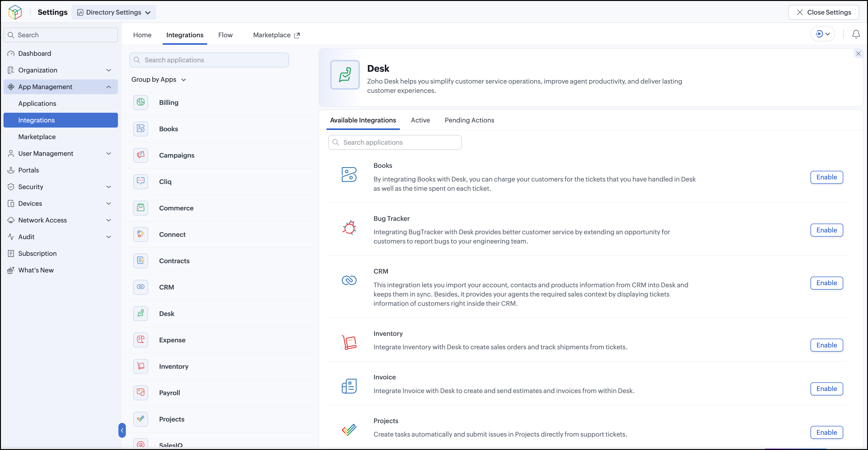This screenshot has width=868, height=450.
Task: Switch to the Flow tab
Action: [x=225, y=35]
